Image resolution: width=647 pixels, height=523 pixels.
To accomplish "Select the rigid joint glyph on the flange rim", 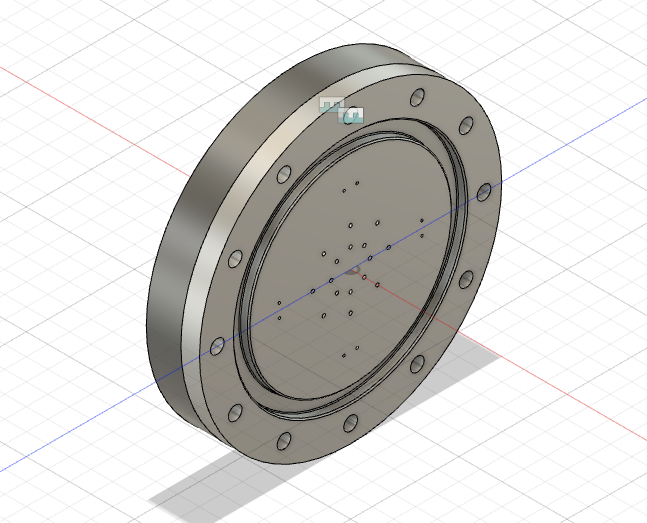I will pyautogui.click(x=331, y=104).
